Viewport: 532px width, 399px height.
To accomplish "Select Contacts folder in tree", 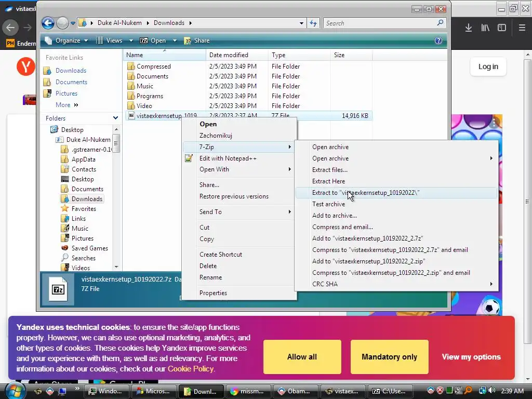I will [x=84, y=169].
